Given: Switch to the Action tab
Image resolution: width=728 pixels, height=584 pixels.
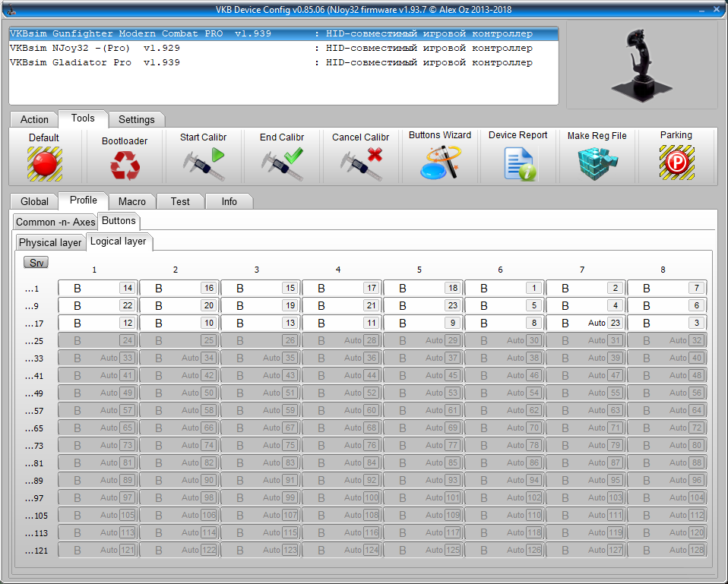Looking at the screenshot, I should pos(34,119).
